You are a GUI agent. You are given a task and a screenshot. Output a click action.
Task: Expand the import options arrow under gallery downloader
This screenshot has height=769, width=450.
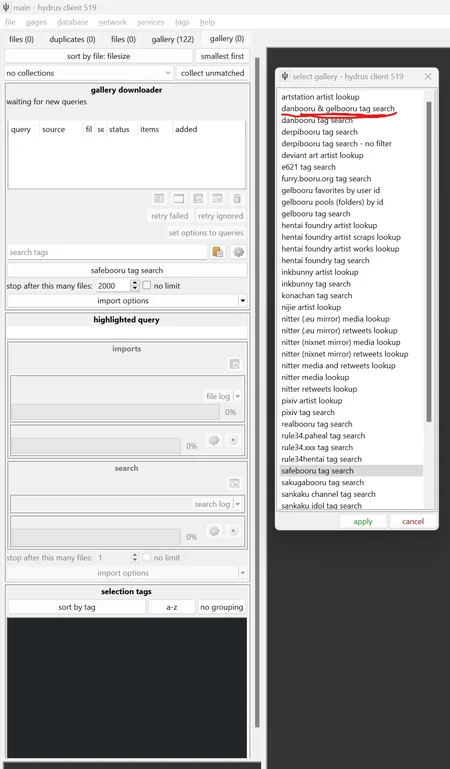[x=242, y=301]
